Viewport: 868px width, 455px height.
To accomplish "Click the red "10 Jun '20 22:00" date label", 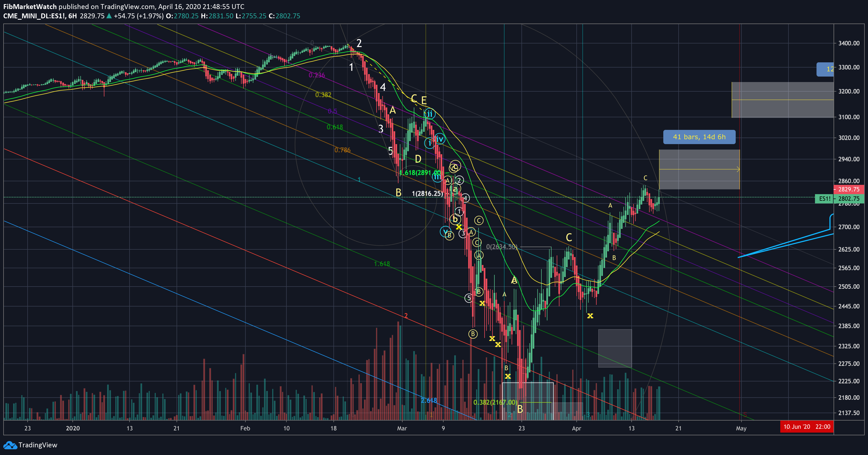I will 807,427.
